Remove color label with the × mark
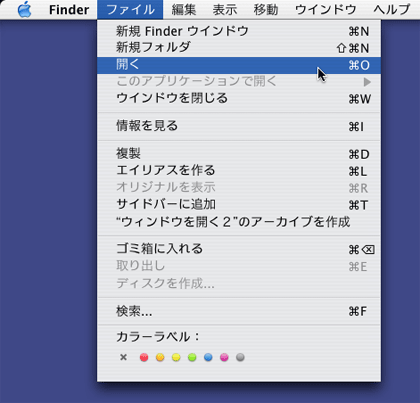This screenshot has width=420, height=403. click(123, 357)
